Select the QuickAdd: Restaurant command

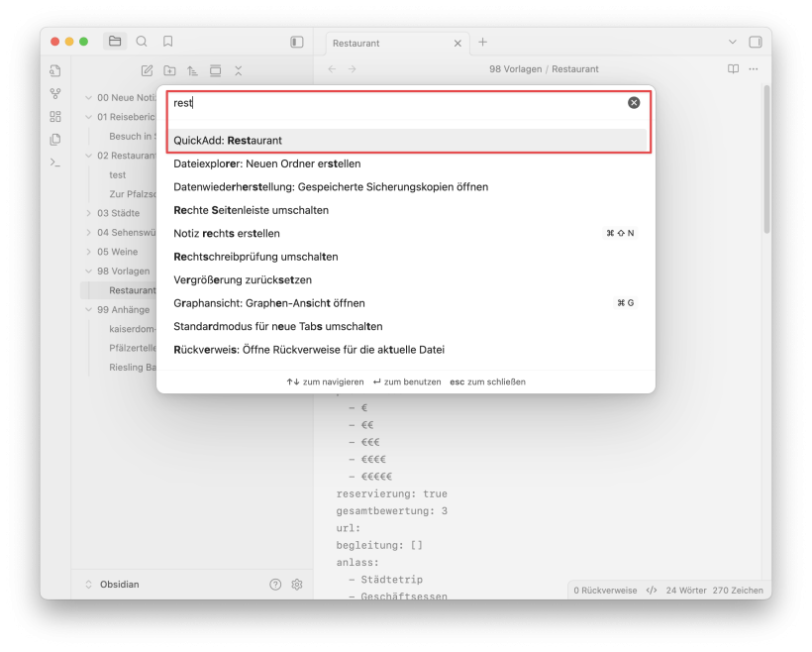(x=406, y=141)
